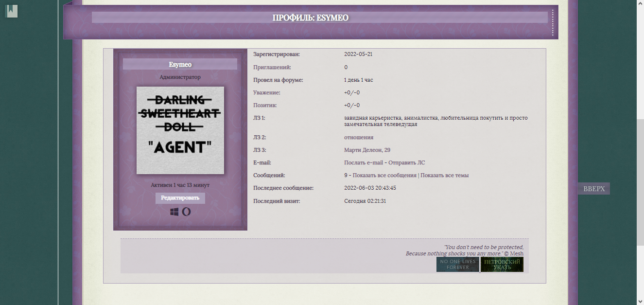Click the "AGENT" avatar image

click(x=180, y=130)
